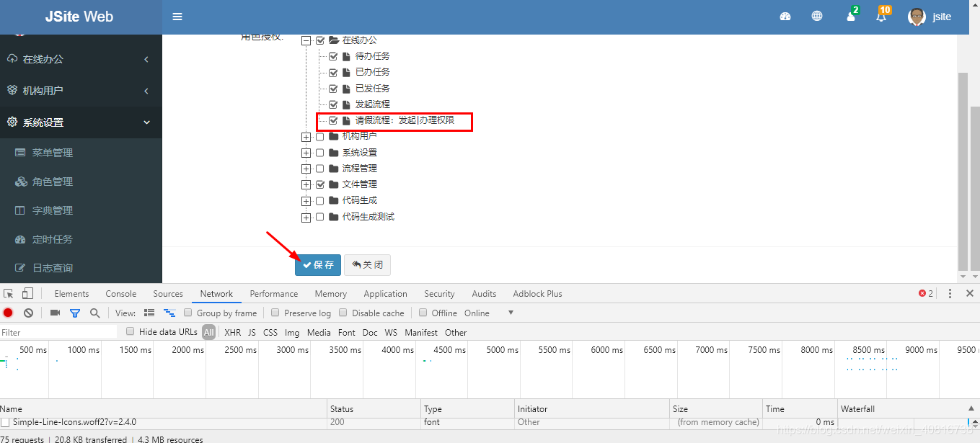Toggle the DevTools device toolbar icon
This screenshot has height=443, width=980.
coord(27,293)
